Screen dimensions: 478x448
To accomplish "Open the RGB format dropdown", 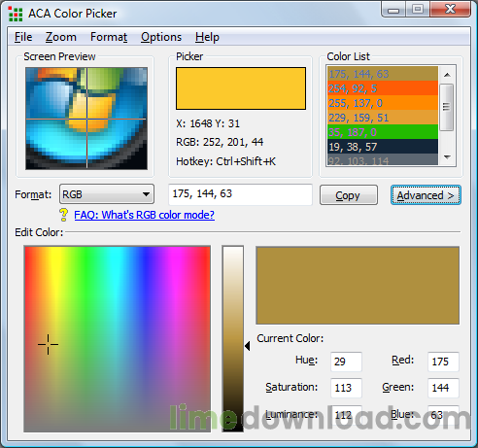I will tap(107, 194).
